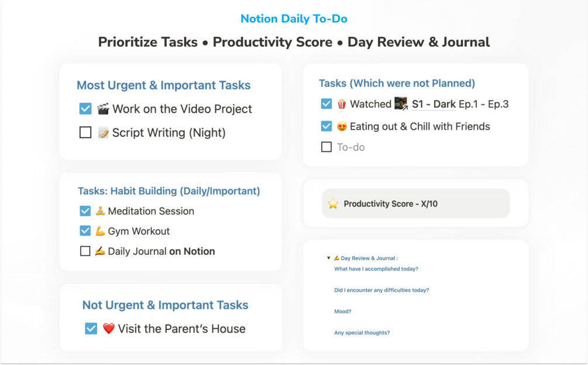
Task: Click the clapperboard icon beside Video Project
Action: [x=103, y=109]
